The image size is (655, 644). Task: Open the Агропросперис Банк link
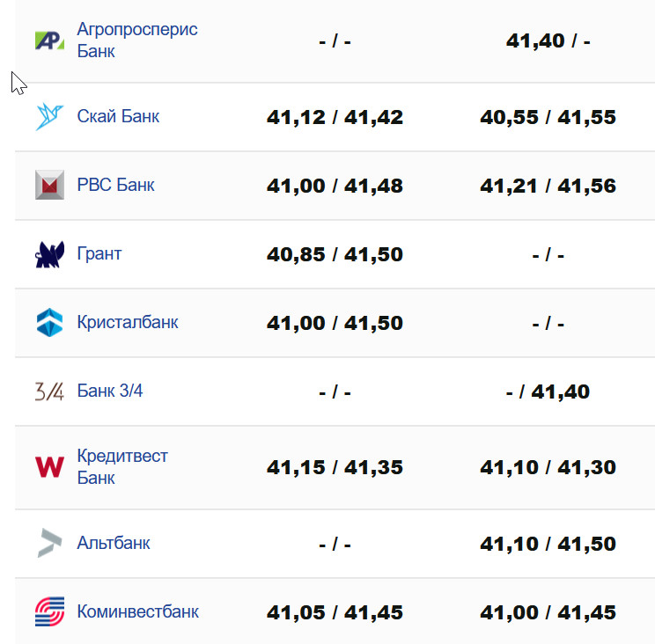136,40
